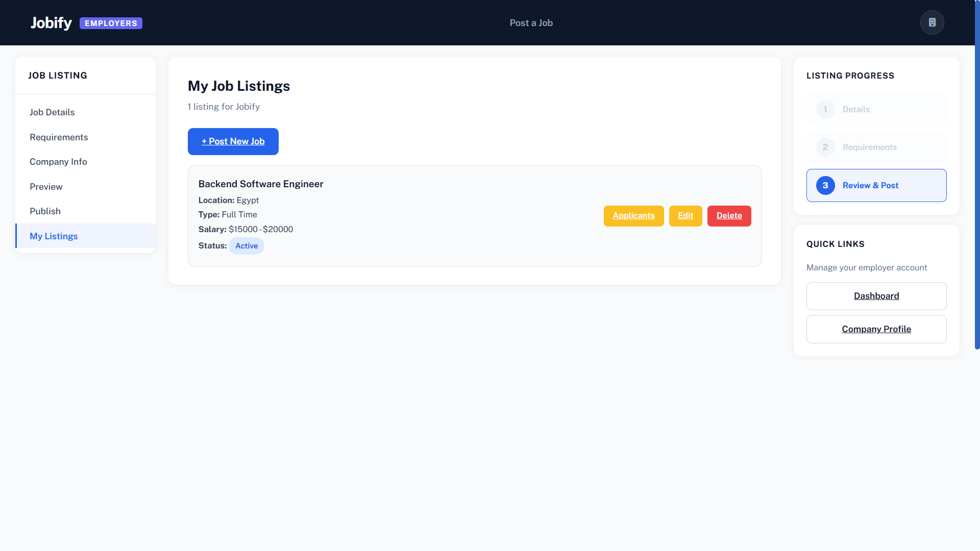Open My Listings in the sidebar
Screen dimensions: 980x551
pos(86,236)
